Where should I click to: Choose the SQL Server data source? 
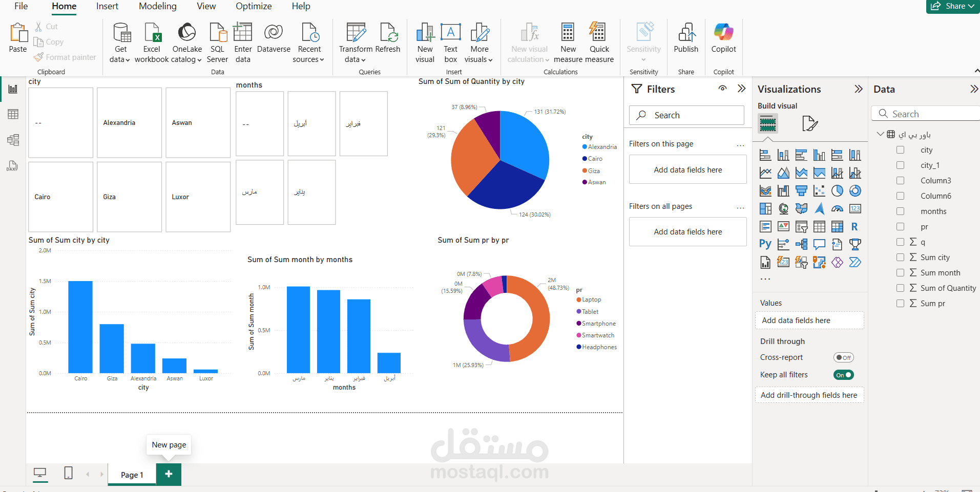[217, 43]
